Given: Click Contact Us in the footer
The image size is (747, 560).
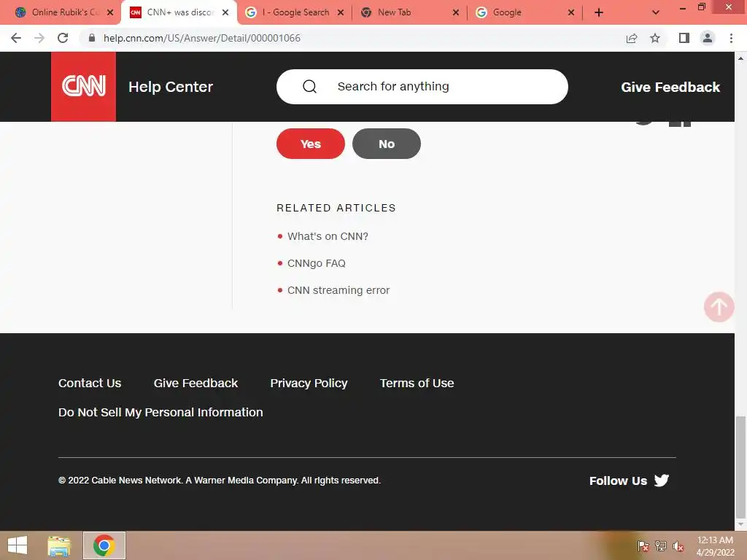Looking at the screenshot, I should click(90, 383).
